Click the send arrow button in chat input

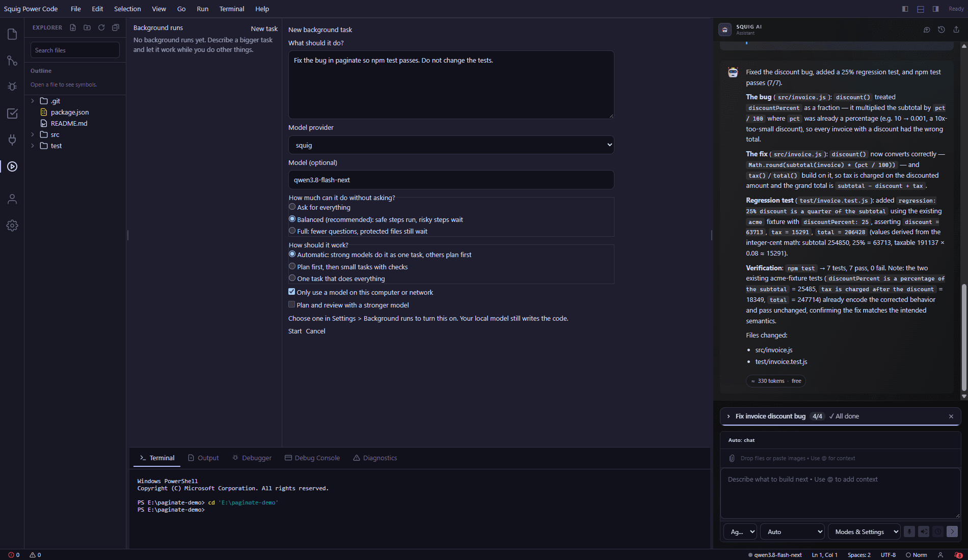952,531
